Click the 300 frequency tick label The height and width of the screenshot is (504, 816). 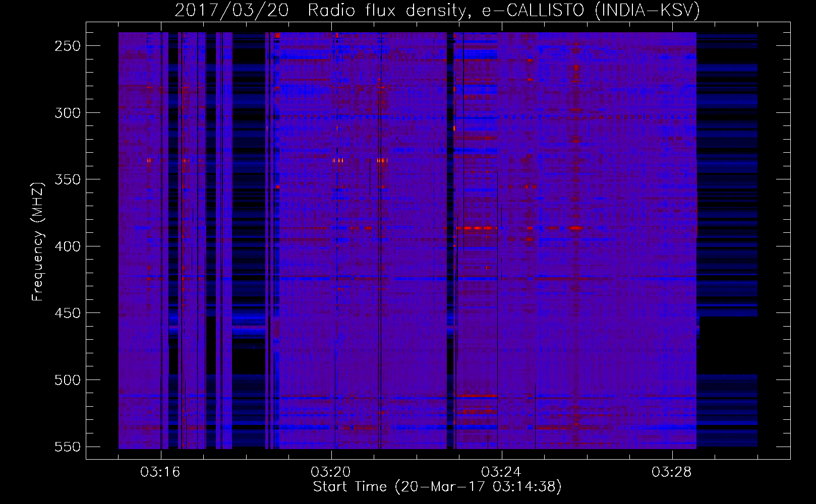tap(68, 113)
